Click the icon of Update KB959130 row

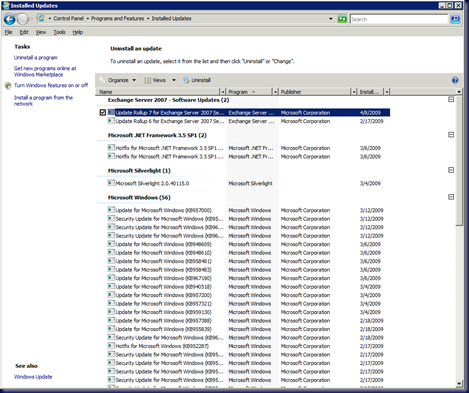click(x=111, y=312)
